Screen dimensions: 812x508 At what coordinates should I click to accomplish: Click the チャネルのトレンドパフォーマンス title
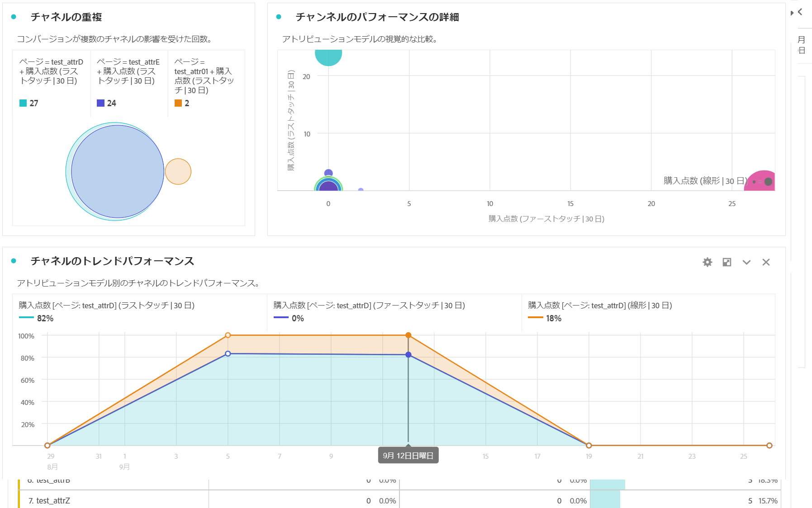click(112, 261)
